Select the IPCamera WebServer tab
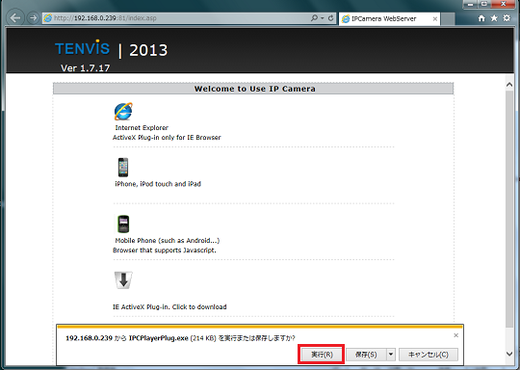 point(389,19)
